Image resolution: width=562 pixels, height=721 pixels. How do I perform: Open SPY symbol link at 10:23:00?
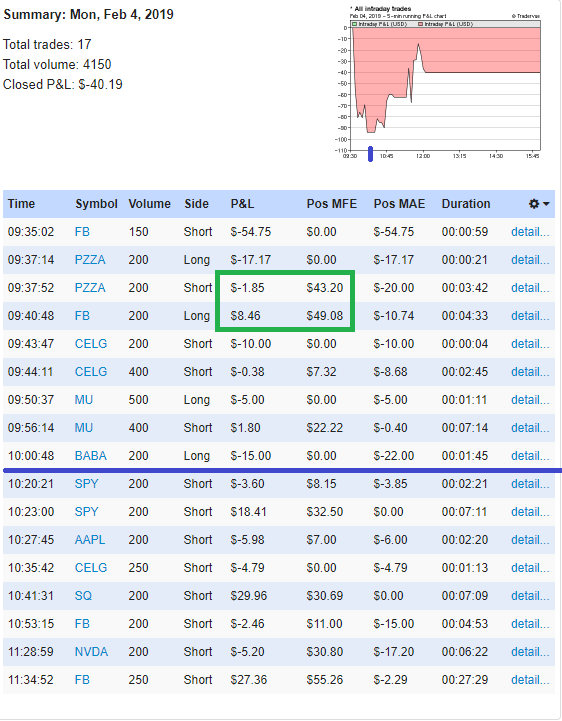pyautogui.click(x=86, y=512)
